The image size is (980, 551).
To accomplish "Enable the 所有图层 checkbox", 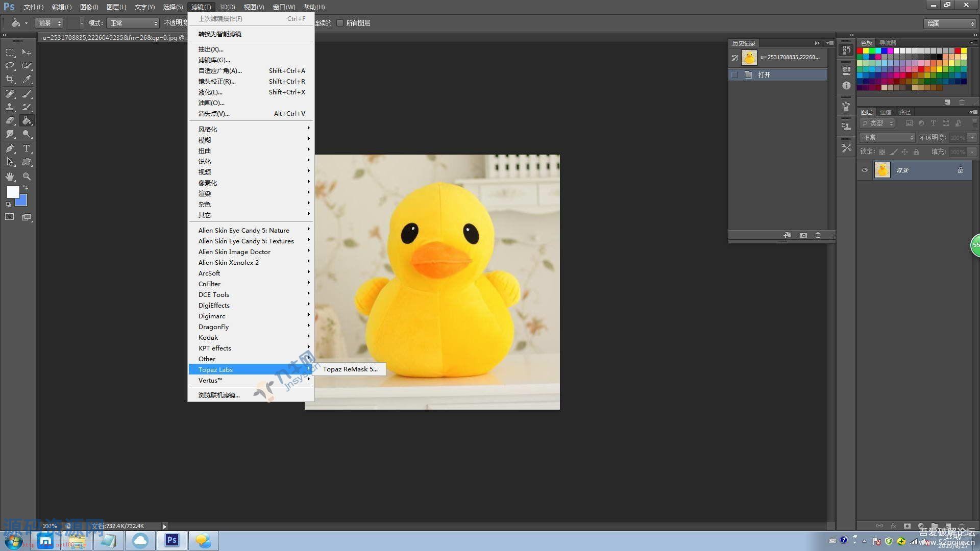I will click(x=340, y=23).
